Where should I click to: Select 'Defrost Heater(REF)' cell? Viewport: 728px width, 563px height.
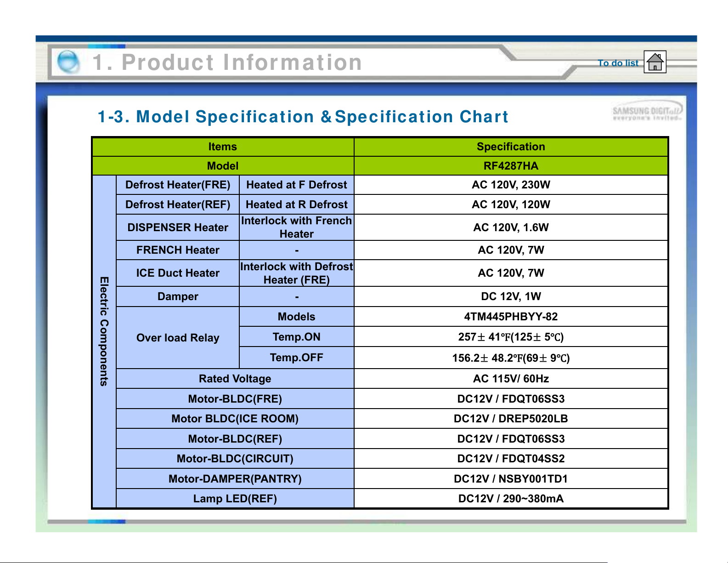click(x=178, y=205)
